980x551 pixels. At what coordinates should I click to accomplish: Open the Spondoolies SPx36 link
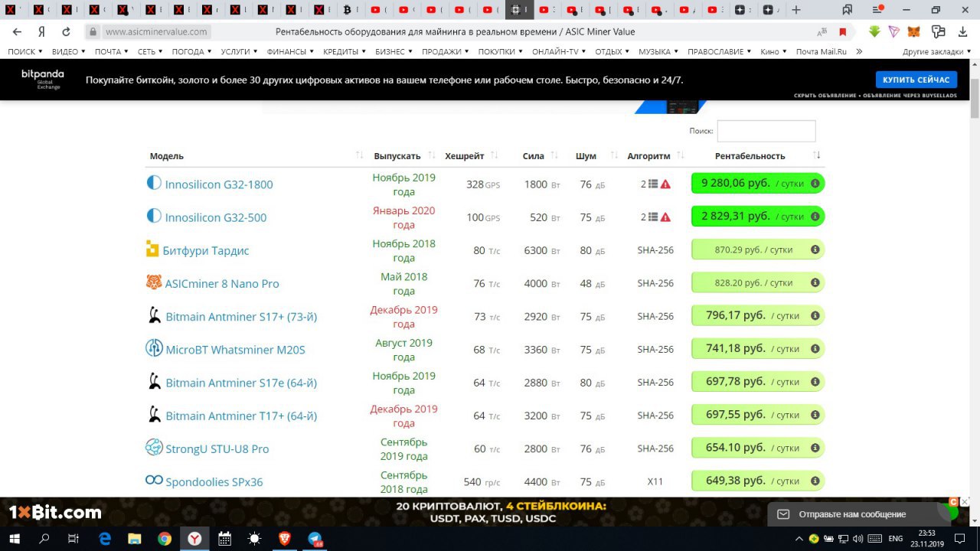tap(214, 481)
